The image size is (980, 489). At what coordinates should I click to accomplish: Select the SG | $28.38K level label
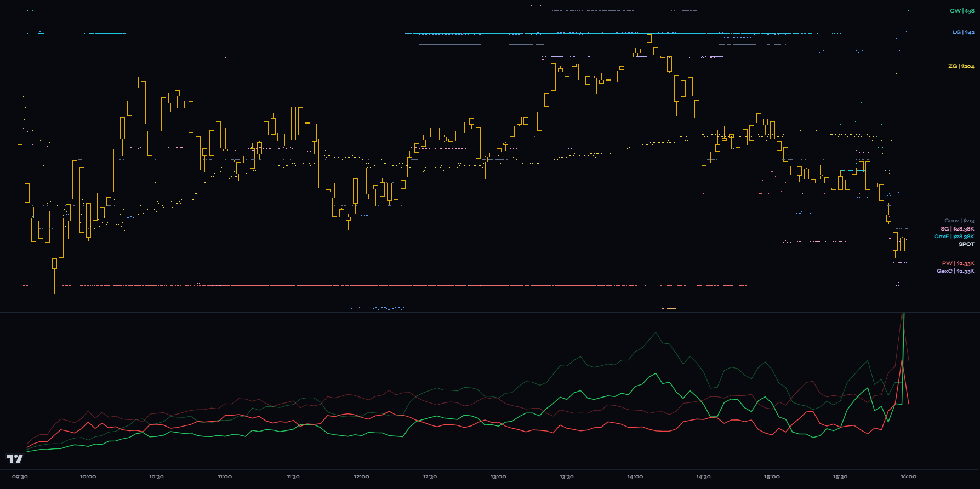[x=958, y=229]
